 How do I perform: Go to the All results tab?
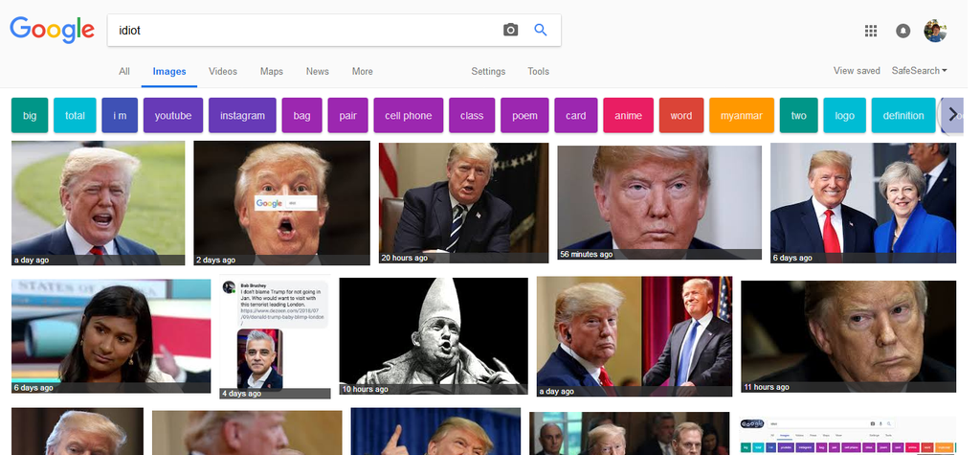[x=124, y=72]
